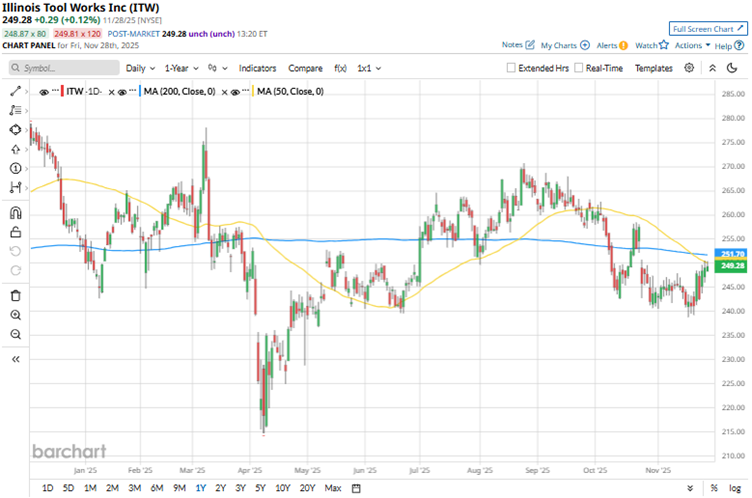The image size is (752, 498).
Task: Delete drawings with the trash icon
Action: 16,295
